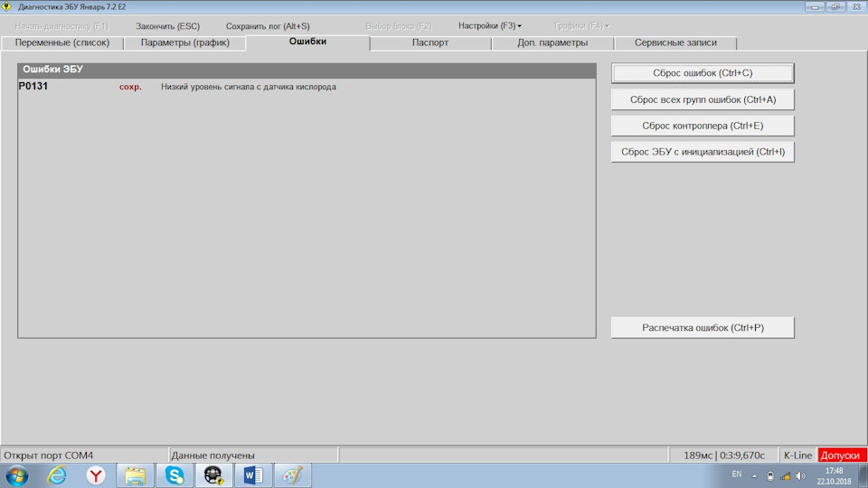868x488 pixels.
Task: Open the Паспорт tab
Action: [430, 42]
